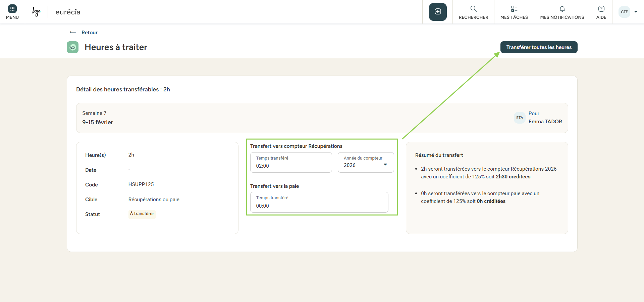Open the main MENU grid icon
The width and height of the screenshot is (644, 302).
[12, 9]
